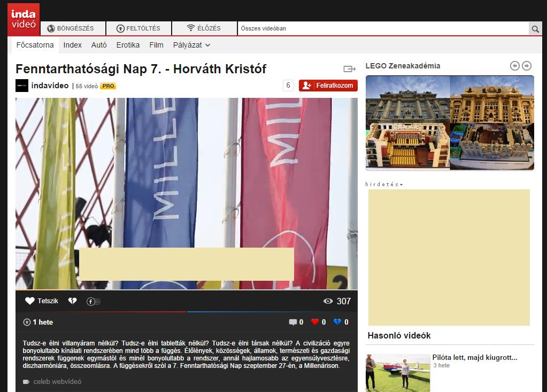The height and width of the screenshot is (392, 547).
Task: Click the like/dislike ratio bar
Action: 187,311
